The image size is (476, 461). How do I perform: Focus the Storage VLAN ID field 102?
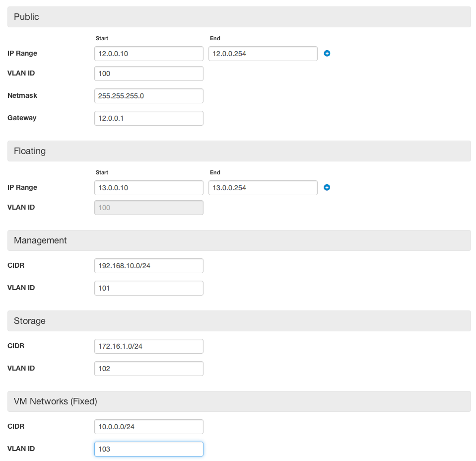[x=149, y=369]
